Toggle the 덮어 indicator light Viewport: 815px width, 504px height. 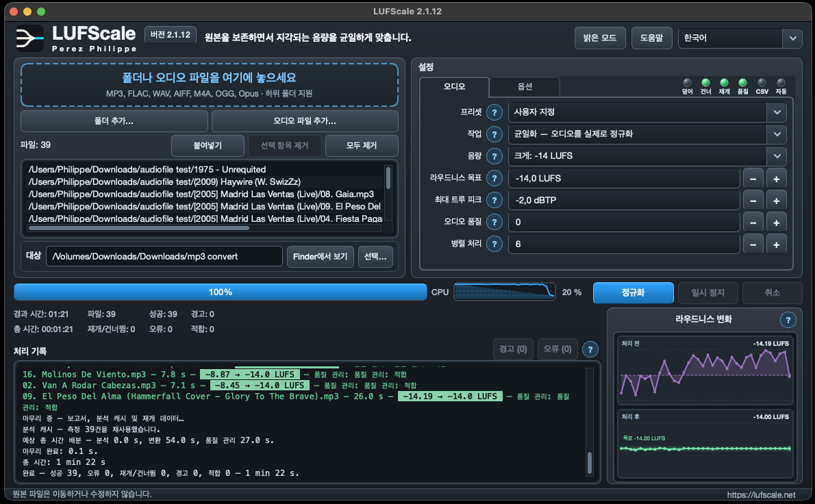coord(687,83)
